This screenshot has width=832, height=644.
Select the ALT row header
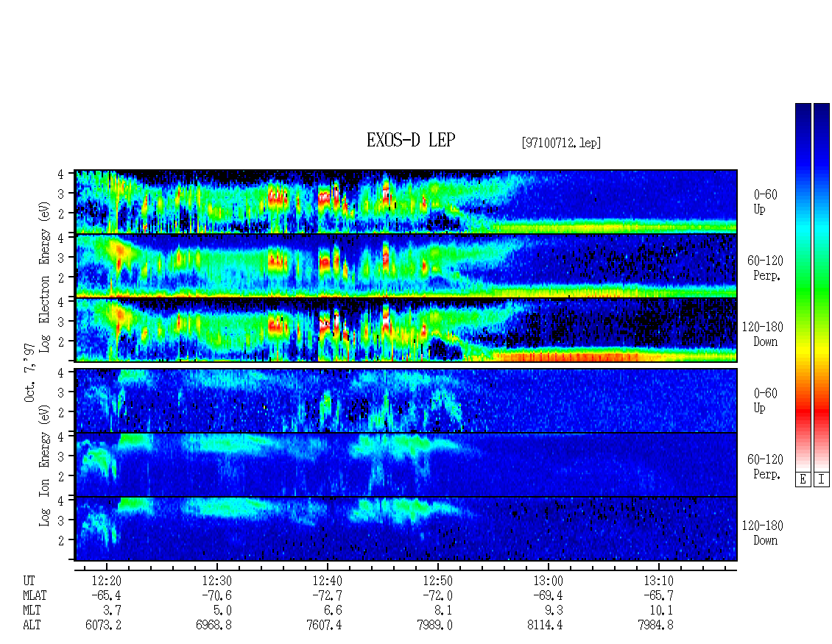click(x=32, y=626)
